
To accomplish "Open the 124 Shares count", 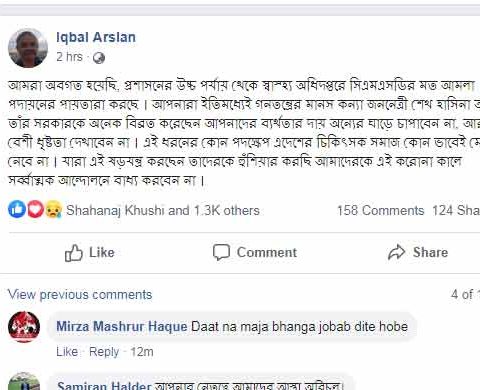I will (x=456, y=211).
